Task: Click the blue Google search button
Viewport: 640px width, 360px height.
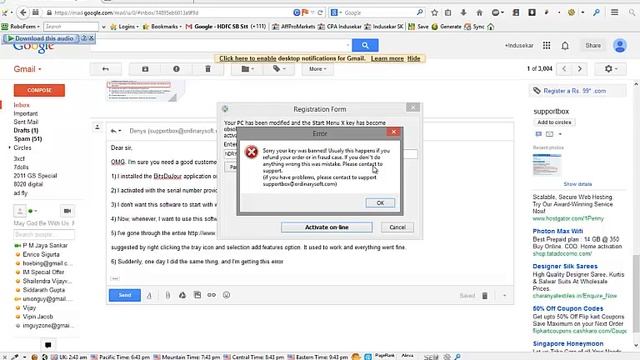Action: point(365,45)
